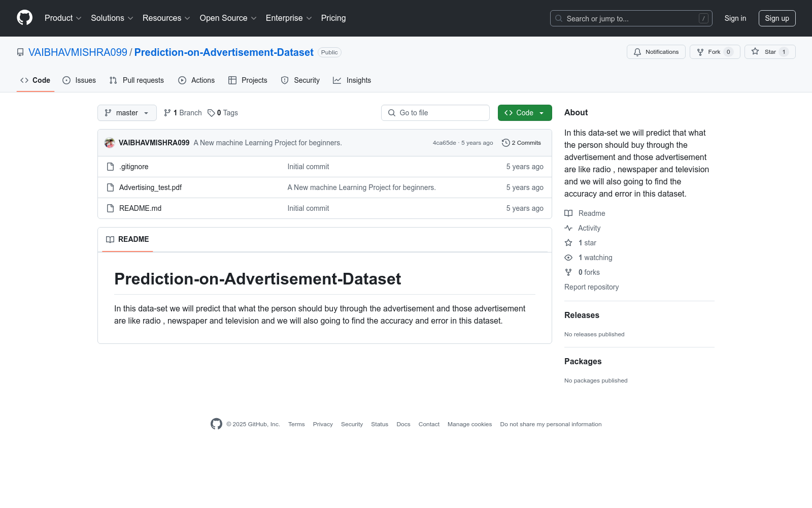Open the Packages heading link
This screenshot has width=812, height=508.
pos(583,361)
